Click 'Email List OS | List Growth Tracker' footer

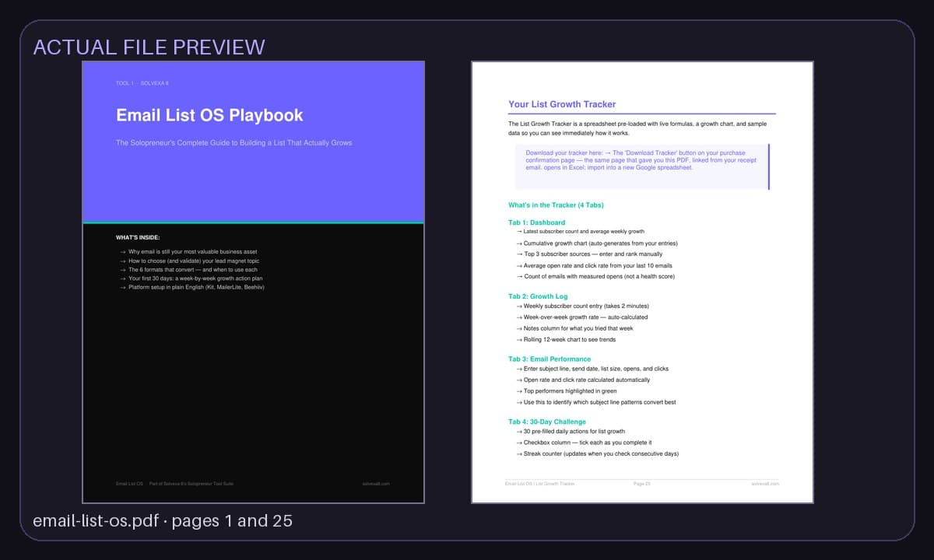tap(540, 484)
